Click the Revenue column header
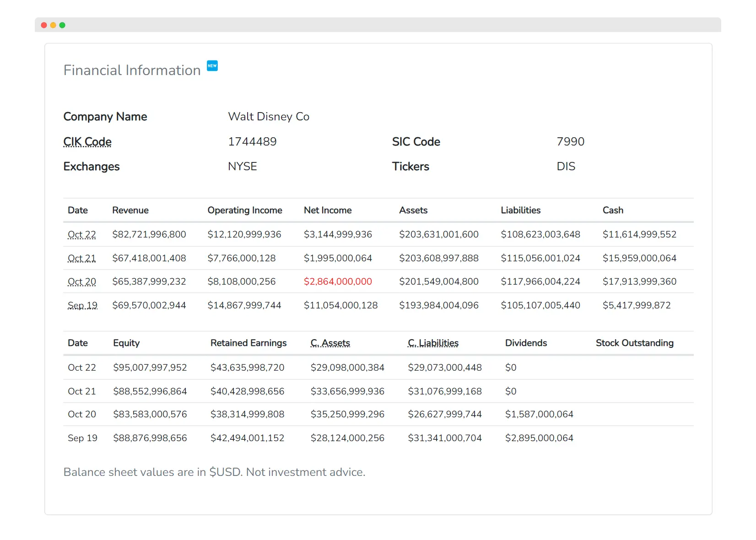Image resolution: width=756 pixels, height=540 pixels. point(130,210)
